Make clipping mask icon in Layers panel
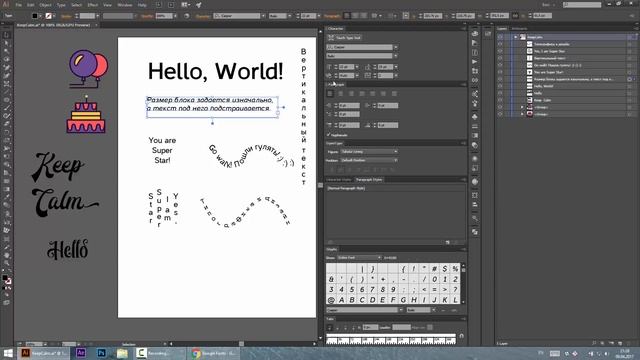Screen dimensions: 640x360 coord(602,344)
